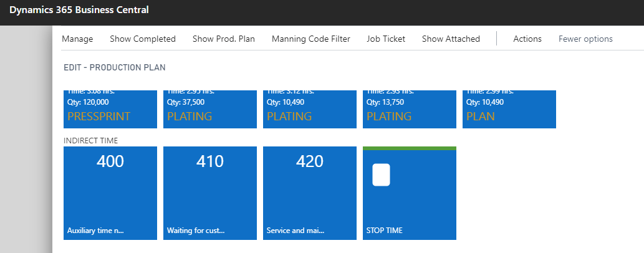Click Dynamics 365 Business Central title
The height and width of the screenshot is (253, 644).
point(79,10)
